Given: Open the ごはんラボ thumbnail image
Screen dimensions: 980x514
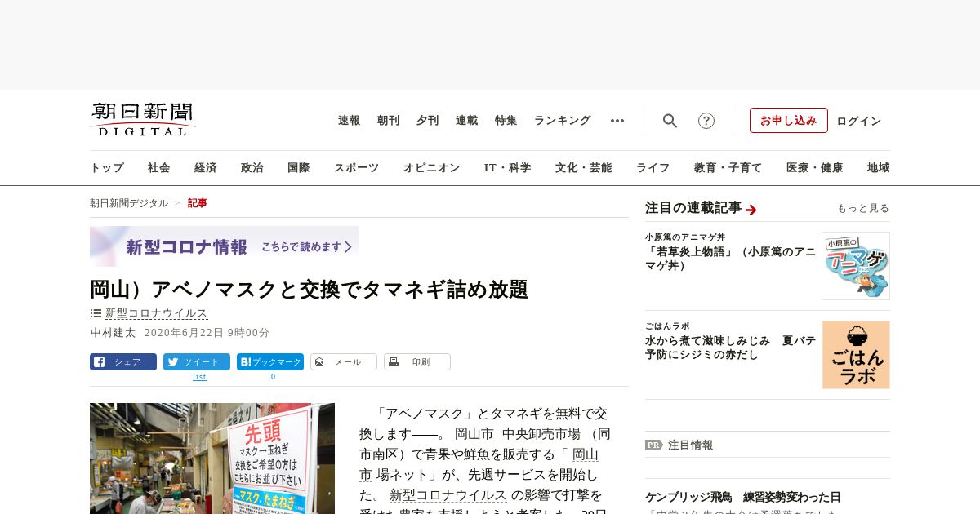Looking at the screenshot, I should pos(856,355).
